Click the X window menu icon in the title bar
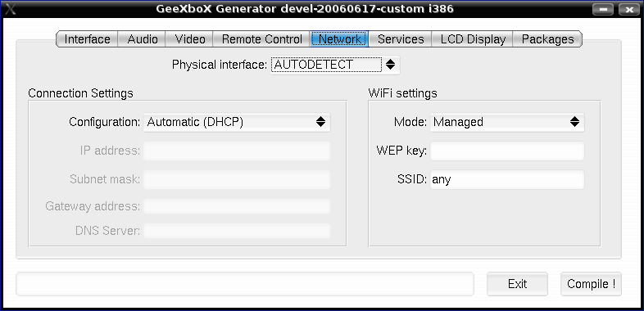 click(x=11, y=9)
